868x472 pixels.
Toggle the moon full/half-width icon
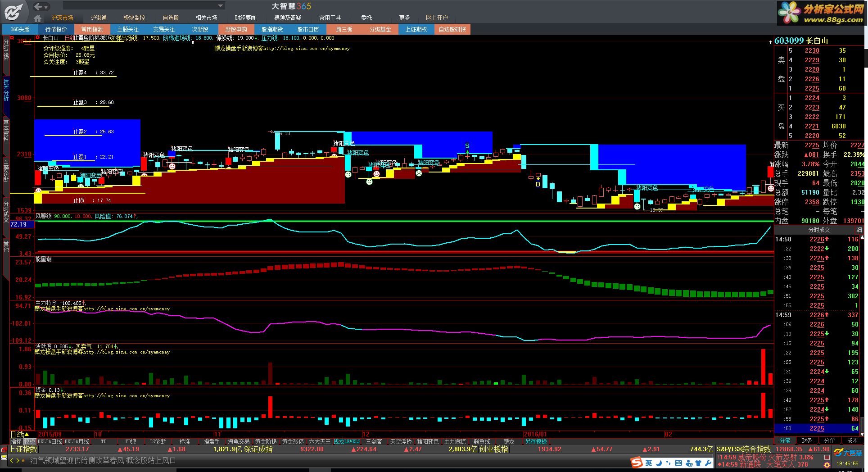pos(659,463)
